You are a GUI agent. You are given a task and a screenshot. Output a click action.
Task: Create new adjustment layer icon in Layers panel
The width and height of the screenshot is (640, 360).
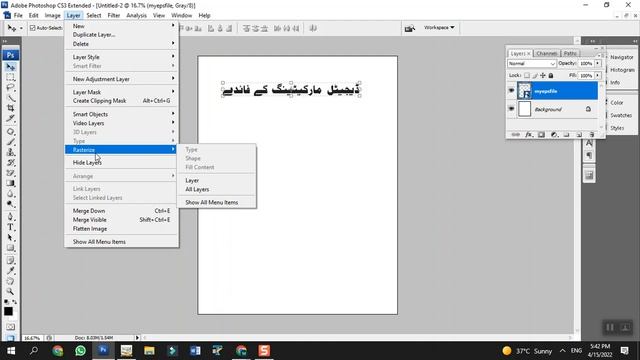coord(554,134)
